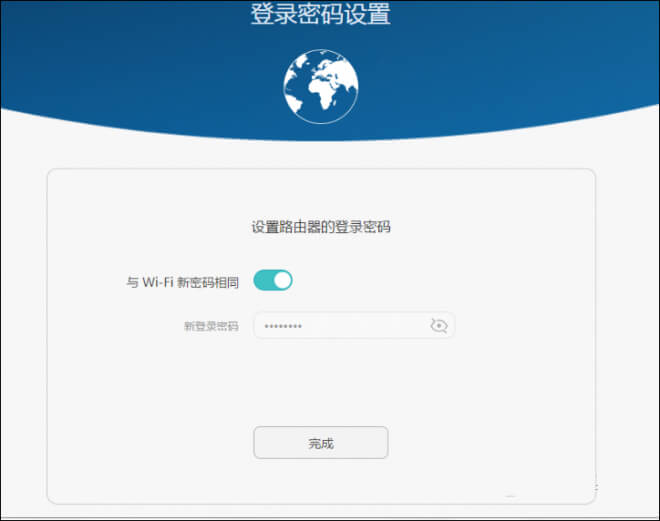Click the masked password dots in field
The width and height of the screenshot is (660, 521).
coord(283,326)
